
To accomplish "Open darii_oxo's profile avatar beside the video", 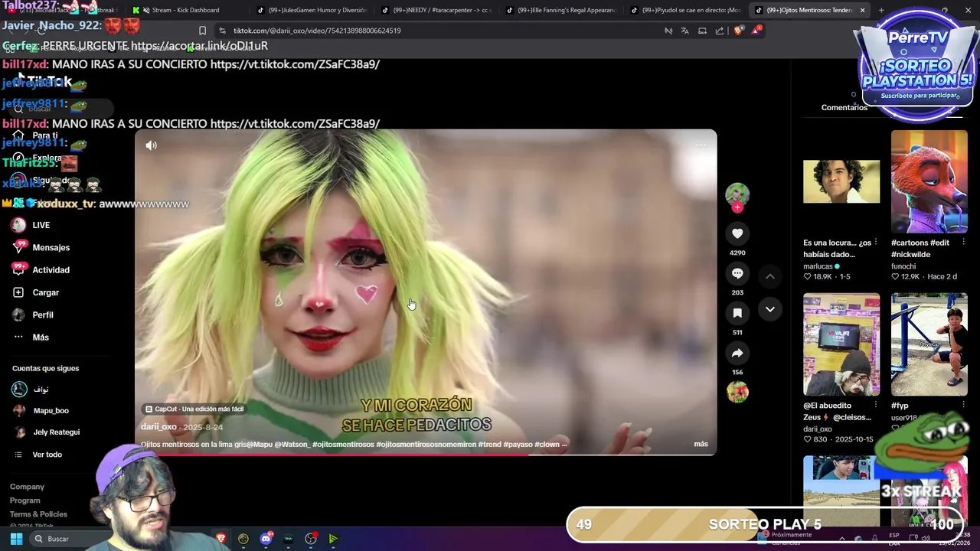I will [737, 194].
